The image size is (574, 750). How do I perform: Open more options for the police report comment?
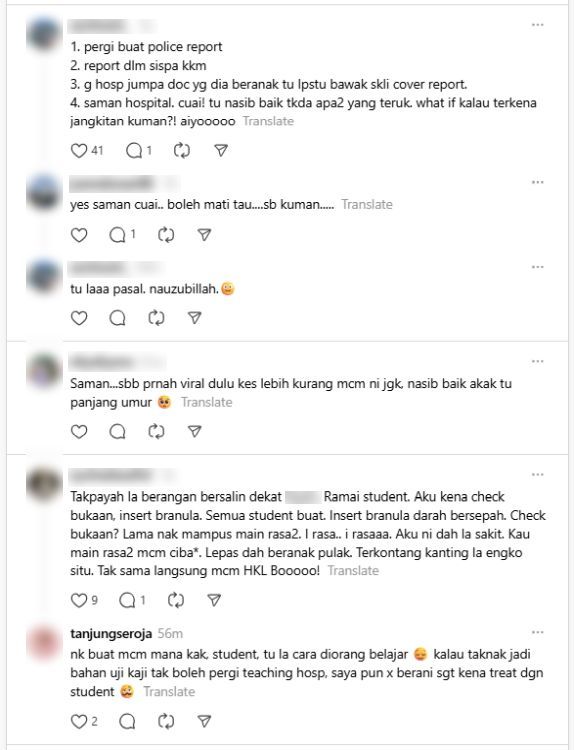[x=538, y=25]
